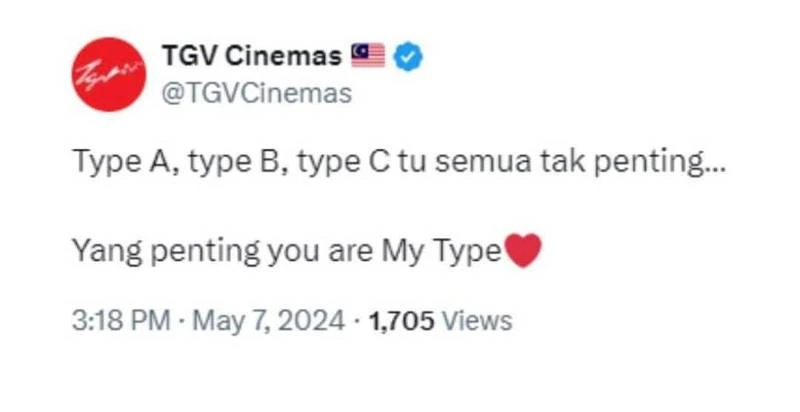800x412 pixels.
Task: Click the Views label
Action: coord(476,321)
